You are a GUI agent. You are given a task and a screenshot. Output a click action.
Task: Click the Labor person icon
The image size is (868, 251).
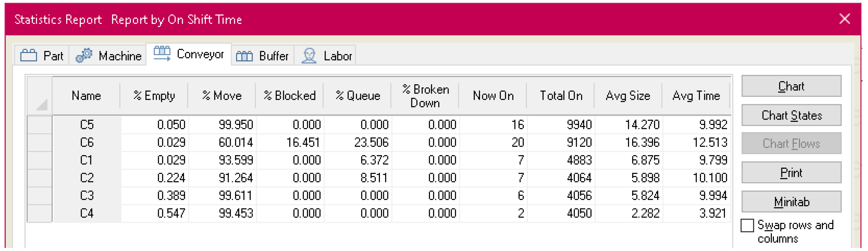(309, 56)
